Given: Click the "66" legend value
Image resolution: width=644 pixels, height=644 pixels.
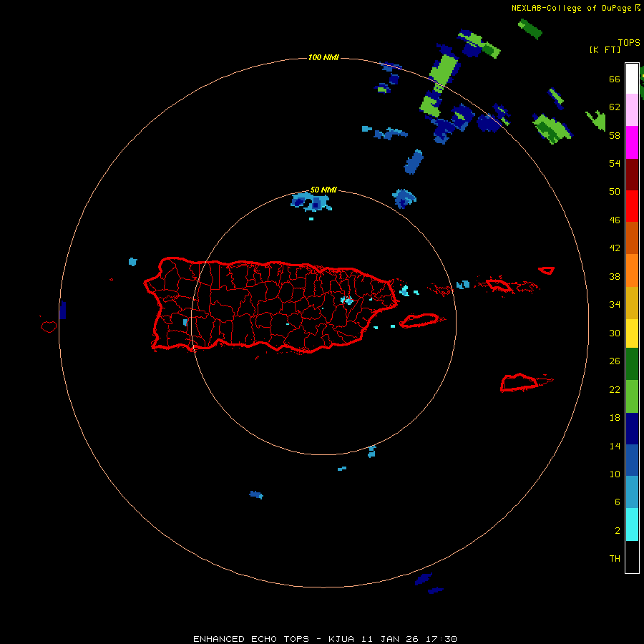Looking at the screenshot, I should tap(615, 79).
